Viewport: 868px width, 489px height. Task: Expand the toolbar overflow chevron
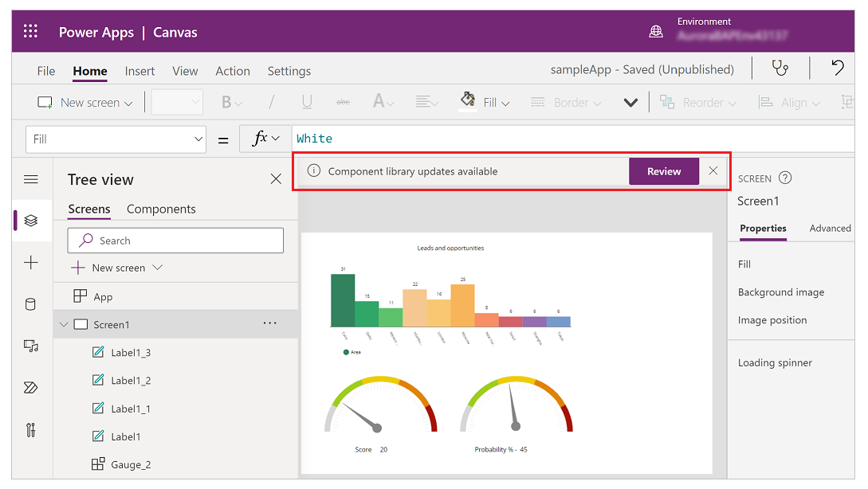(630, 103)
